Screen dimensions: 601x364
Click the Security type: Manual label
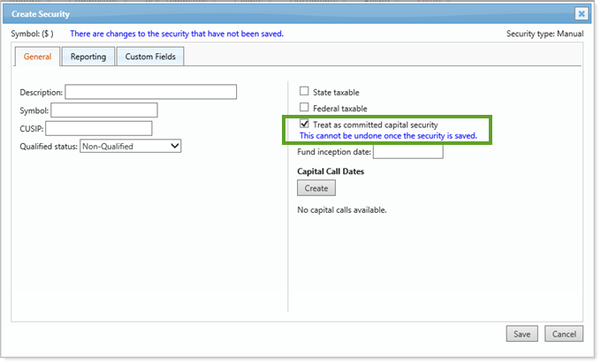543,34
